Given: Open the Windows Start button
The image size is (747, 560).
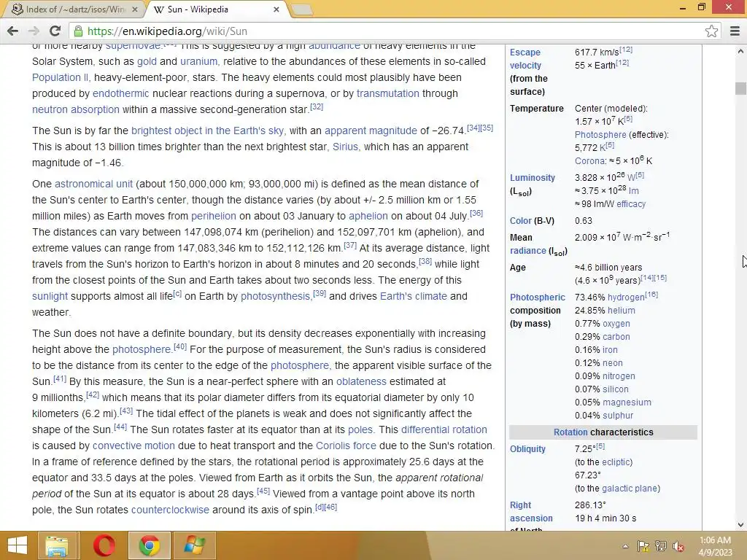Looking at the screenshot, I should tap(18, 545).
